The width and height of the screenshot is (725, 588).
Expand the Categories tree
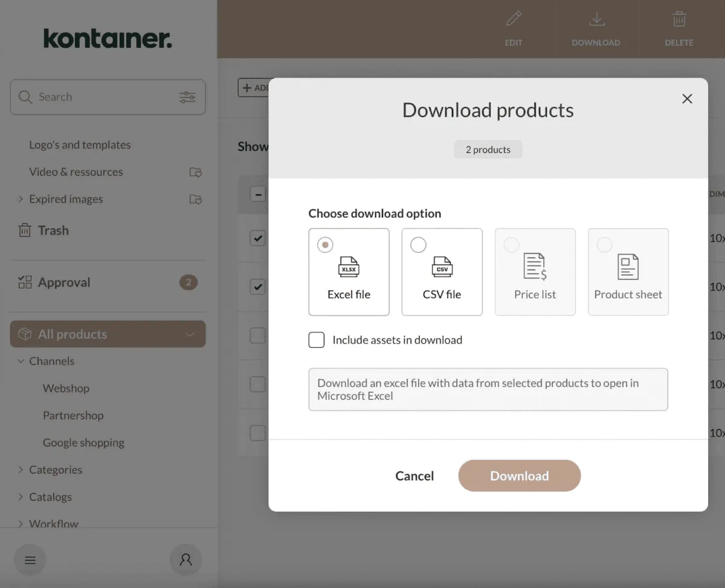[x=21, y=469]
